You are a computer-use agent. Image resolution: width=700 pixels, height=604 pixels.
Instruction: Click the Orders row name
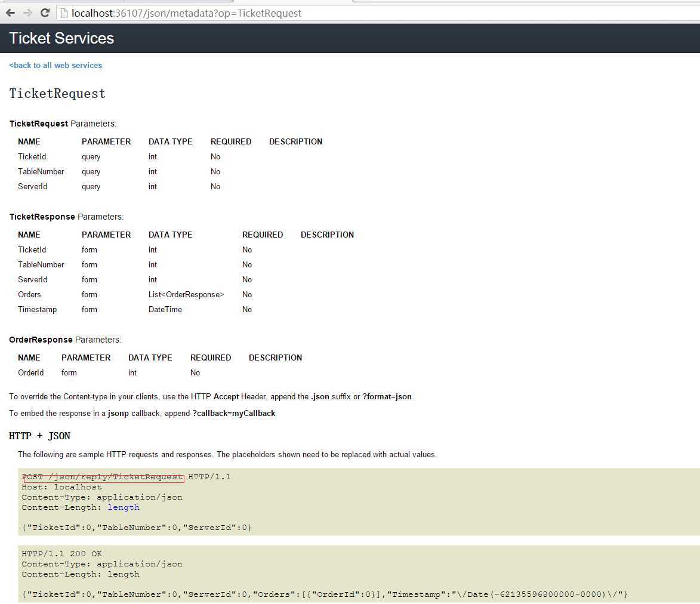click(29, 295)
